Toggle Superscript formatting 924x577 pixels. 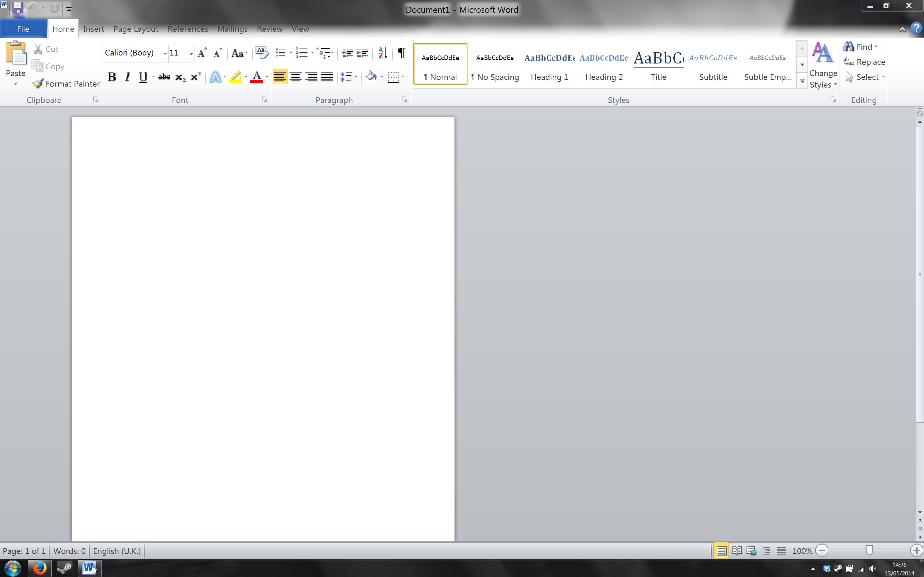[195, 77]
